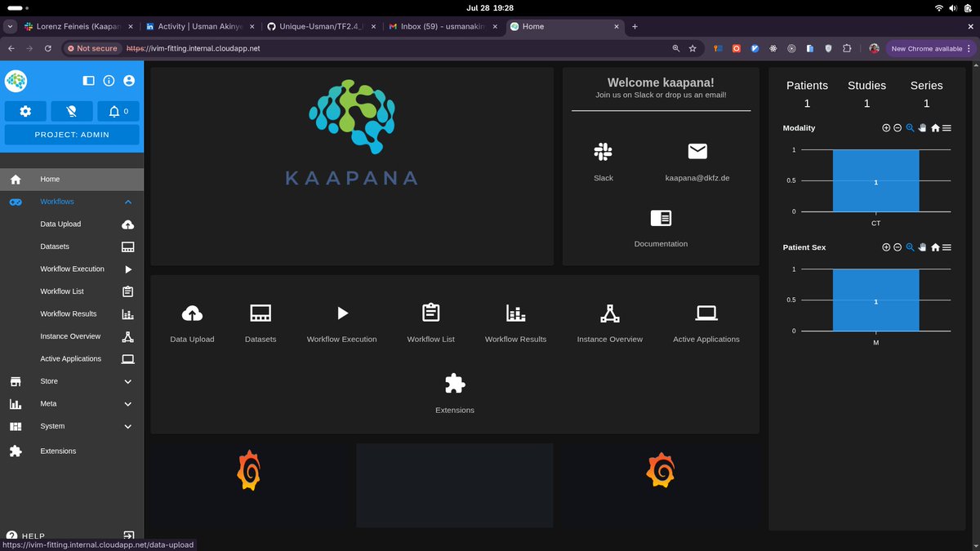Enable panning hand tool on Modality chart
The image size is (980, 551).
pos(923,128)
